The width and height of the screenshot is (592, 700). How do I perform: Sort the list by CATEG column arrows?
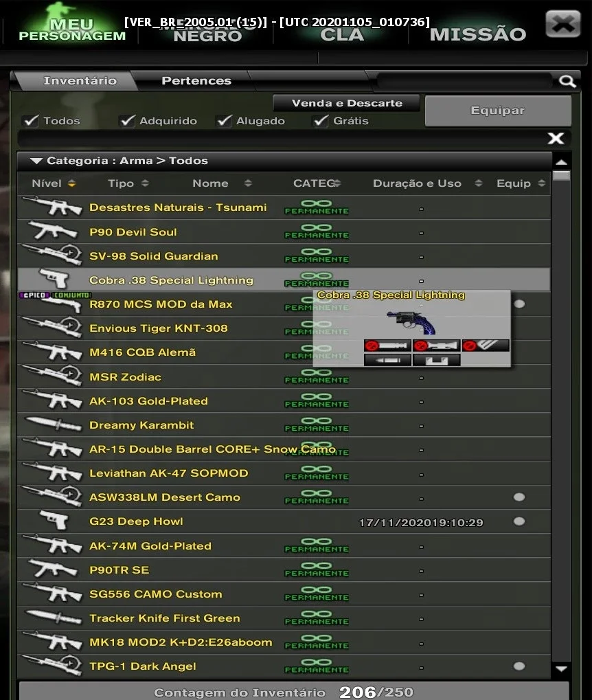[x=337, y=183]
